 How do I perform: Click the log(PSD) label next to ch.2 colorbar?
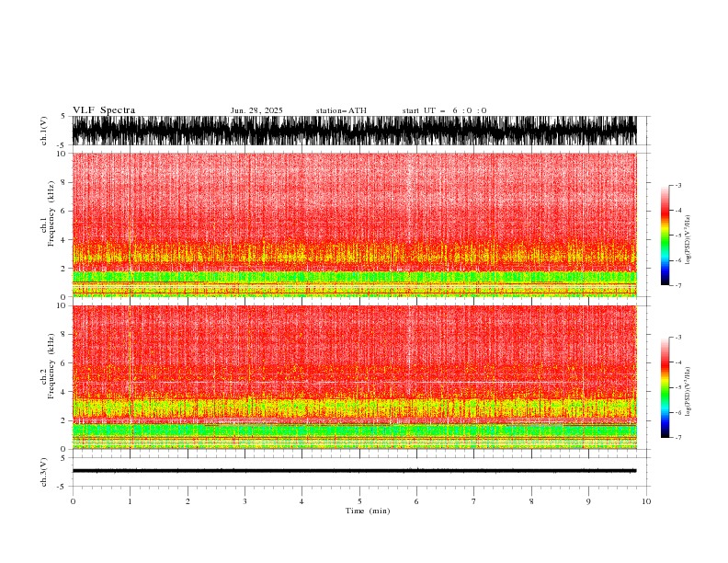click(x=688, y=391)
